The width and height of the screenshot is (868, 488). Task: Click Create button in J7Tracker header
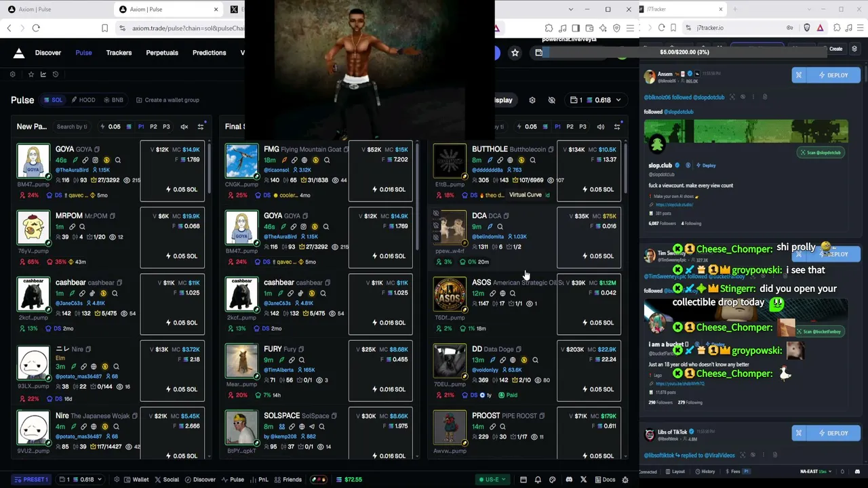(x=835, y=49)
